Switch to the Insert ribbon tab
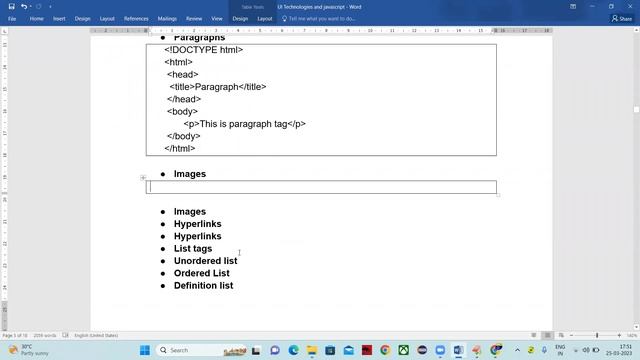Screen dimensions: 640x360 click(59, 19)
